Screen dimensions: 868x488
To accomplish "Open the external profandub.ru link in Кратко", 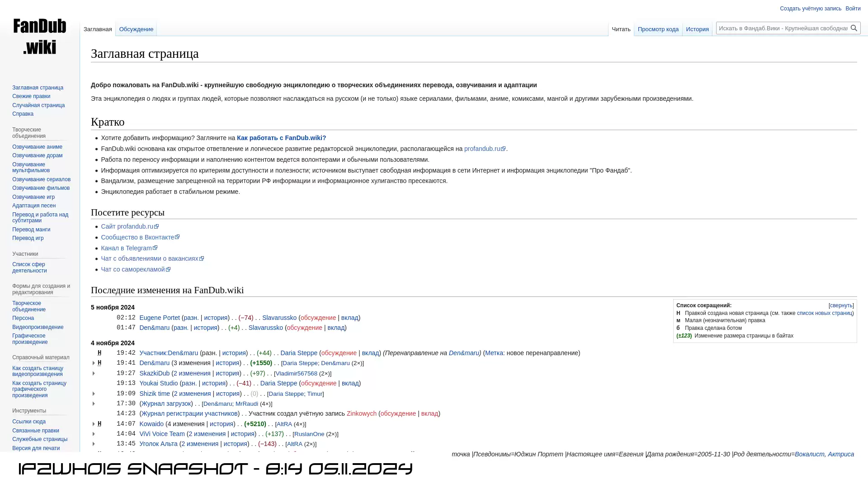I will (485, 149).
